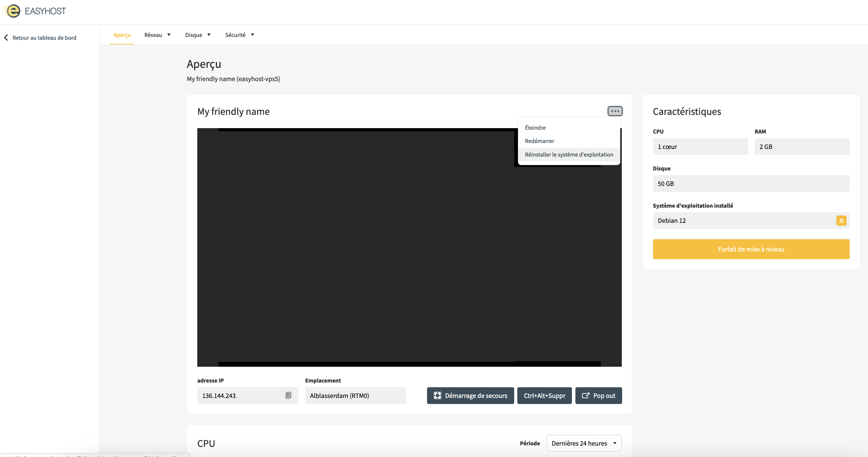Expand the Disque dropdown menu

198,35
